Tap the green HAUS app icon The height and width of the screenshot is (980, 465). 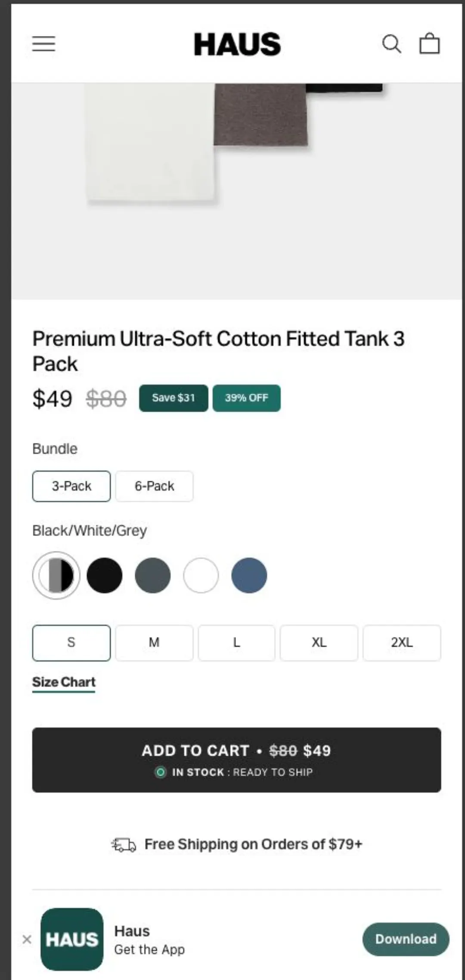(72, 939)
